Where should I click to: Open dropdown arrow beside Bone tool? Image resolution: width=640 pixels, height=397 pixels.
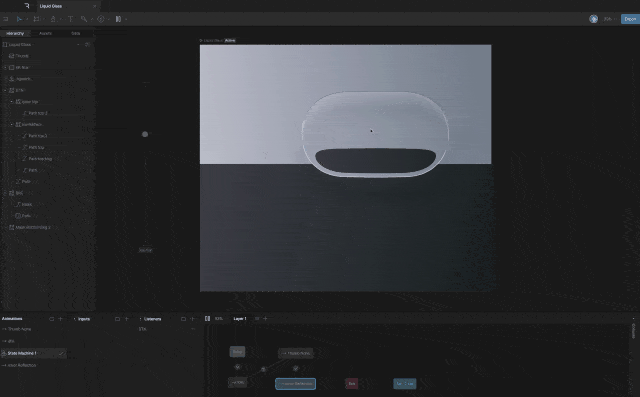[x=91, y=19]
